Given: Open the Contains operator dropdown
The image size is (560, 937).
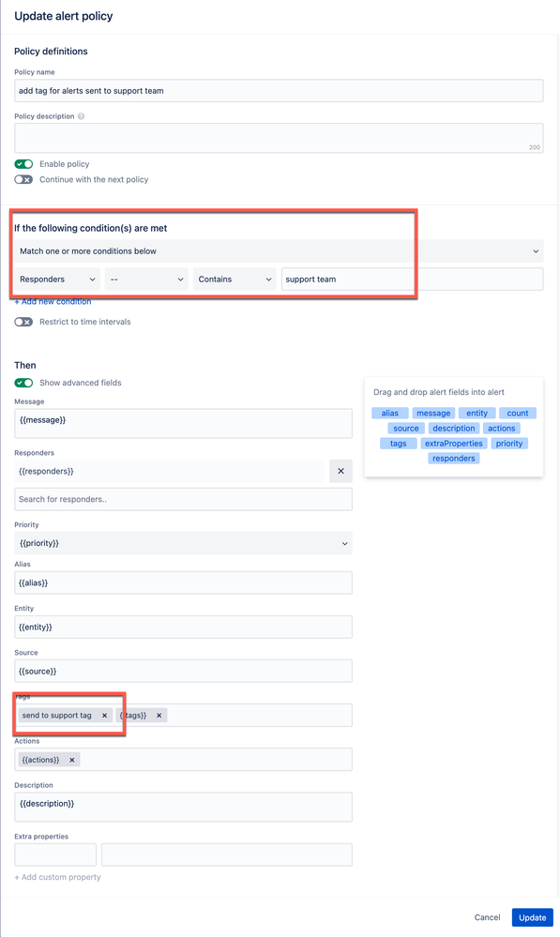Looking at the screenshot, I should click(x=235, y=280).
